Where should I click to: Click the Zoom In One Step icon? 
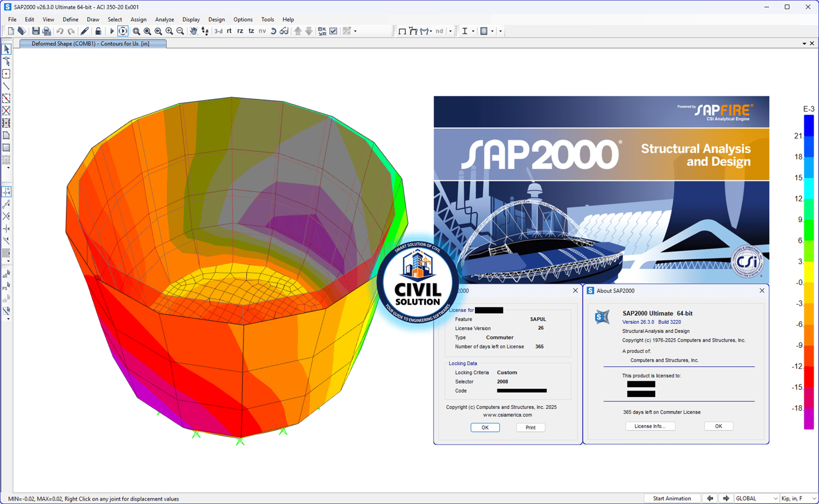pos(169,31)
